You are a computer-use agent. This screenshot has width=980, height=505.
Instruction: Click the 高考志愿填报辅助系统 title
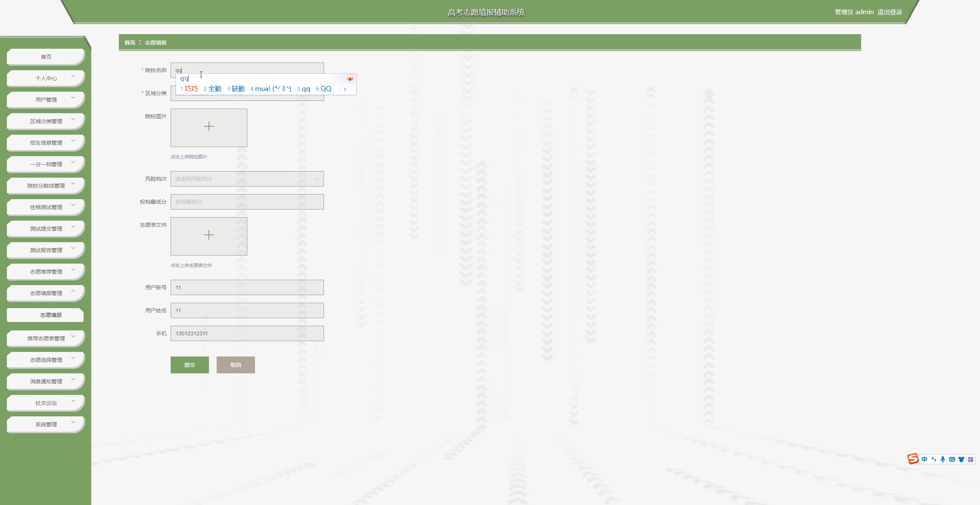[486, 12]
